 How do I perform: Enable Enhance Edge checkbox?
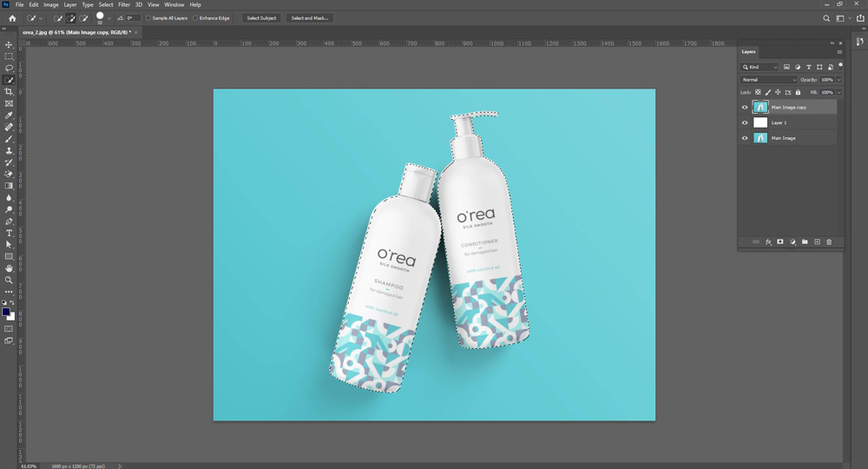pyautogui.click(x=195, y=18)
